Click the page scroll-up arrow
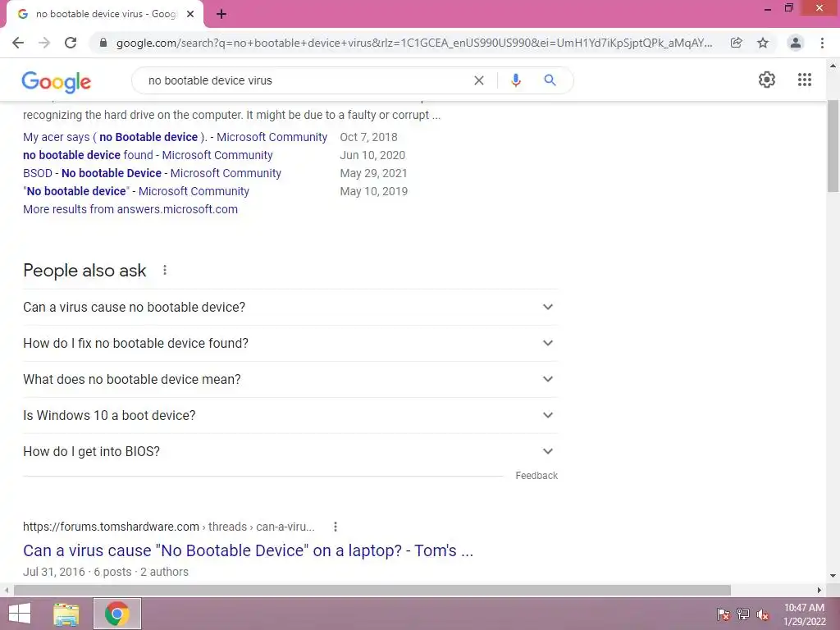The image size is (840, 630). (x=833, y=66)
